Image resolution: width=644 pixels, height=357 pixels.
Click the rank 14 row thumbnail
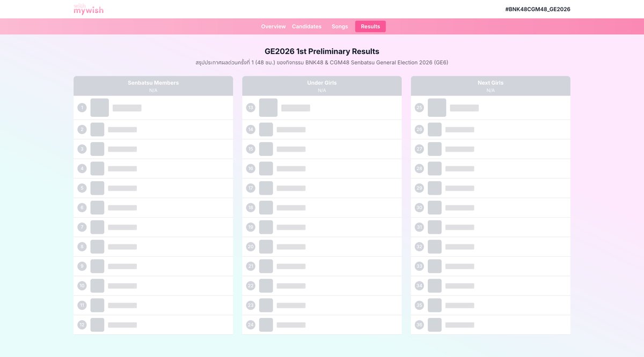pyautogui.click(x=266, y=130)
